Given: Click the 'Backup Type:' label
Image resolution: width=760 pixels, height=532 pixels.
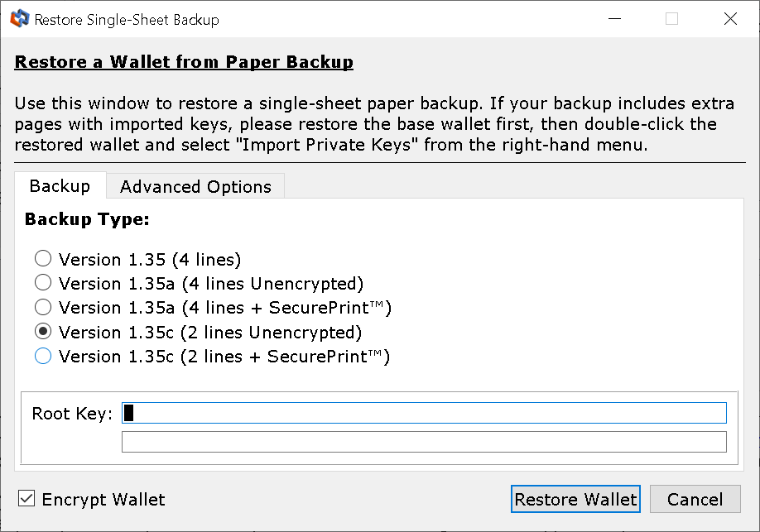Looking at the screenshot, I should coord(87,219).
